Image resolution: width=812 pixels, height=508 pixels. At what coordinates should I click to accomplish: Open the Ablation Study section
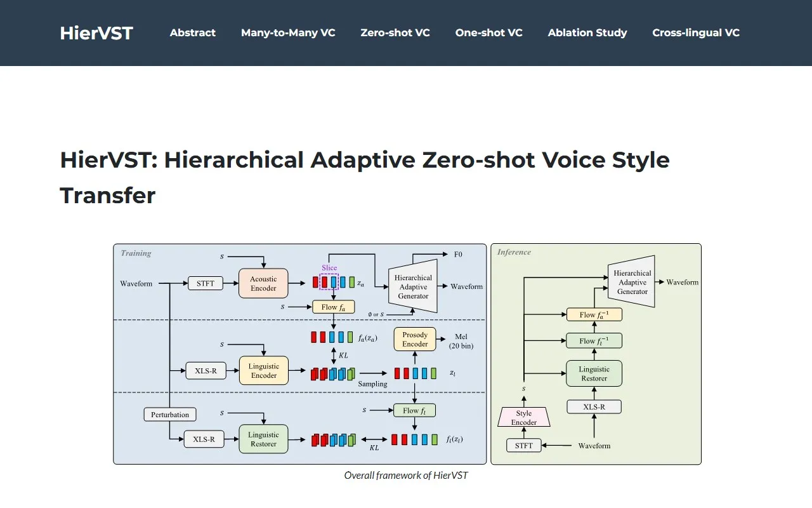click(587, 33)
